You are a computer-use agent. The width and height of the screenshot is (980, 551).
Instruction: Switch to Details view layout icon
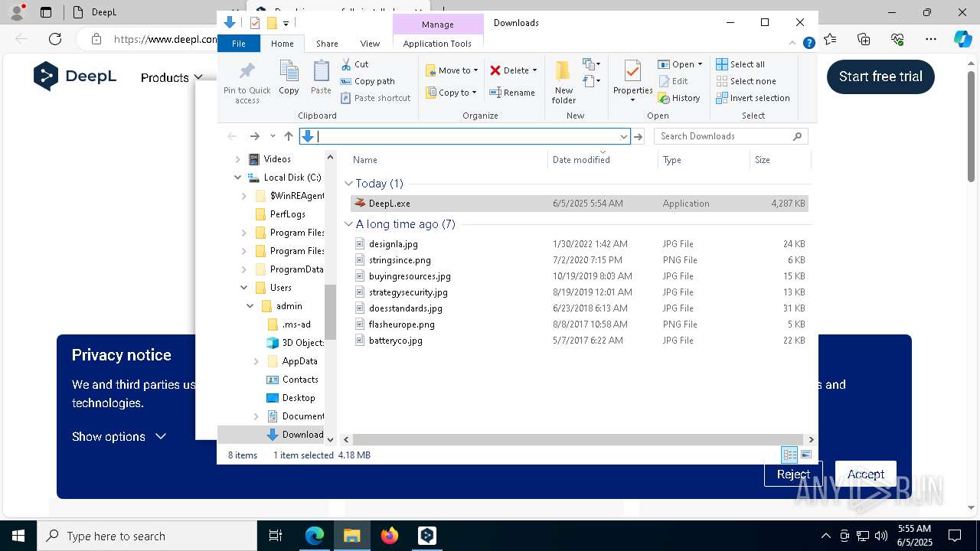[x=789, y=455]
